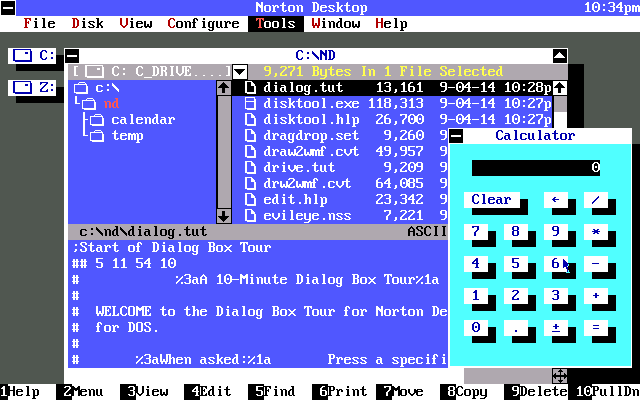The width and height of the screenshot is (640, 400).
Task: Click calculator digit 7
Action: pos(476,231)
